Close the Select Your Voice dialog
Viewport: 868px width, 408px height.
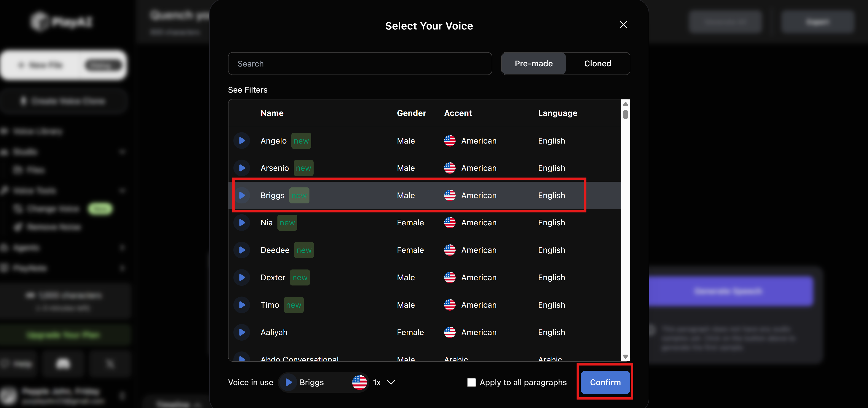[623, 25]
